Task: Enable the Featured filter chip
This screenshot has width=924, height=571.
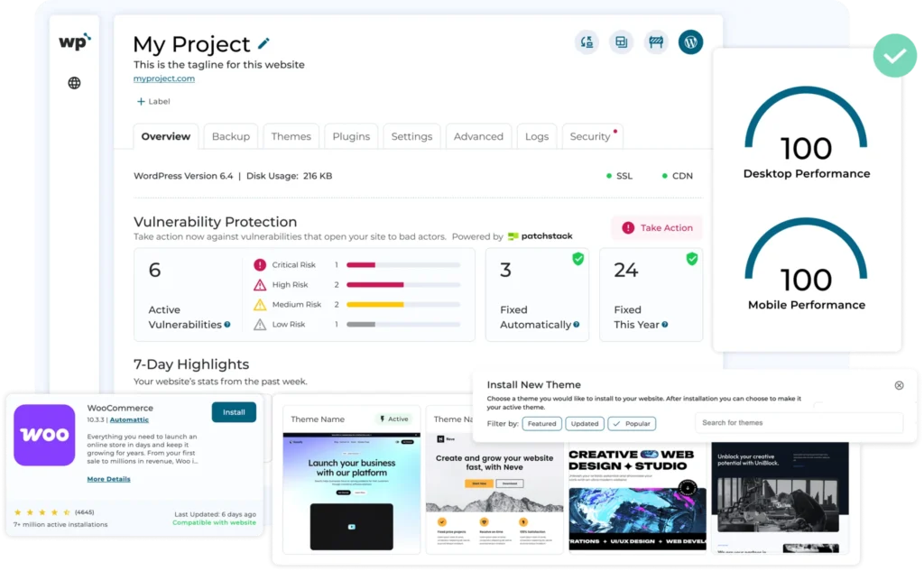Action: 541,423
